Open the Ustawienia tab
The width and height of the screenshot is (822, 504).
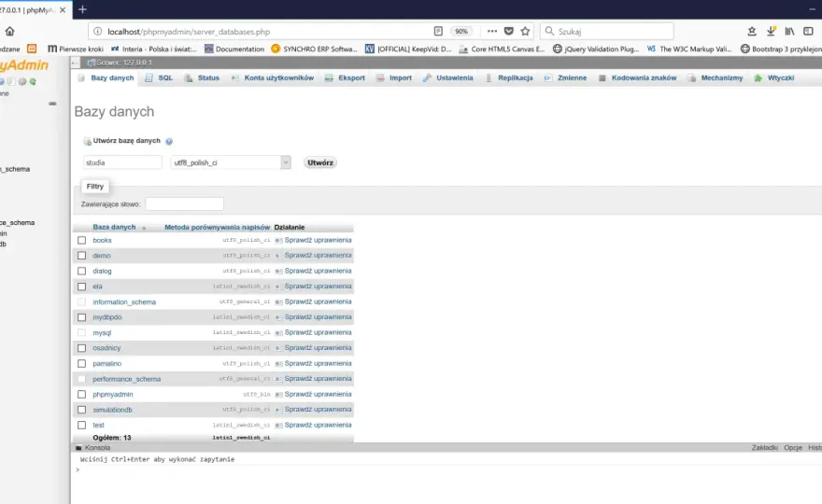(448, 78)
